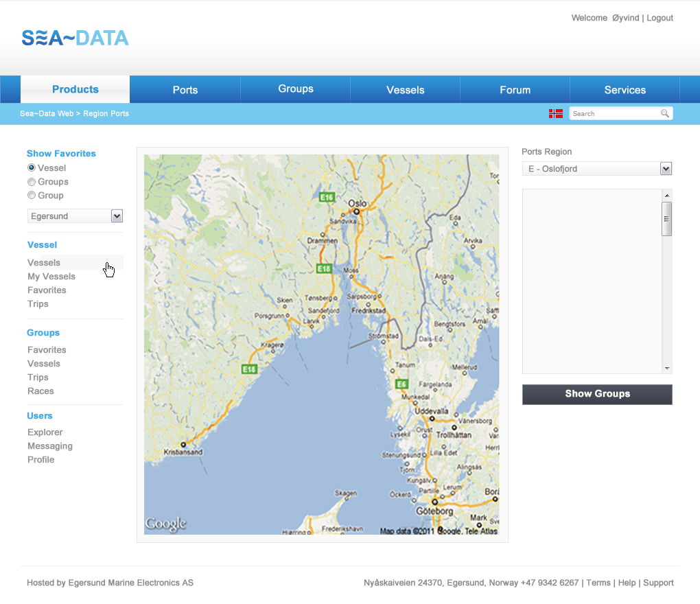Image resolution: width=700 pixels, height=604 pixels.
Task: Click the Sea~Data logo
Action: pyautogui.click(x=75, y=38)
